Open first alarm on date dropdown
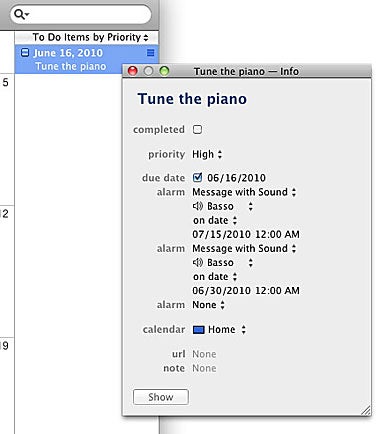The width and height of the screenshot is (386, 434). (215, 220)
